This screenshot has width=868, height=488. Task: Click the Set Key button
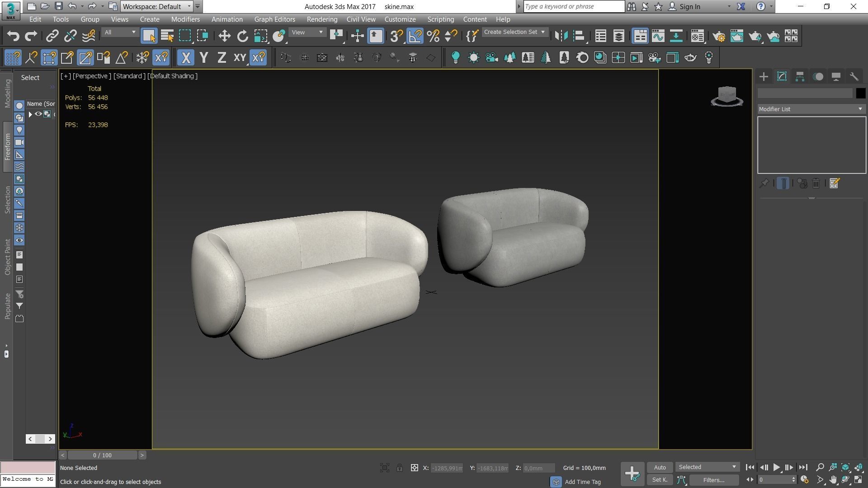tap(660, 480)
